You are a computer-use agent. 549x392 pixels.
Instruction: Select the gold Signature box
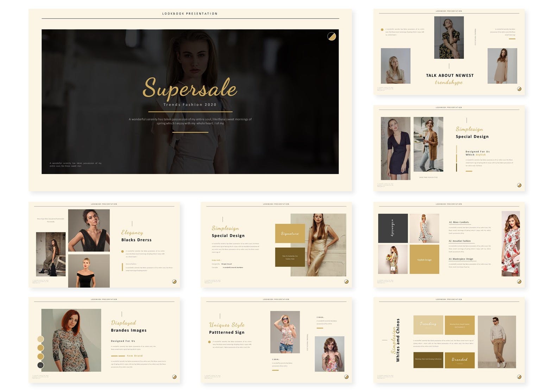click(x=290, y=233)
